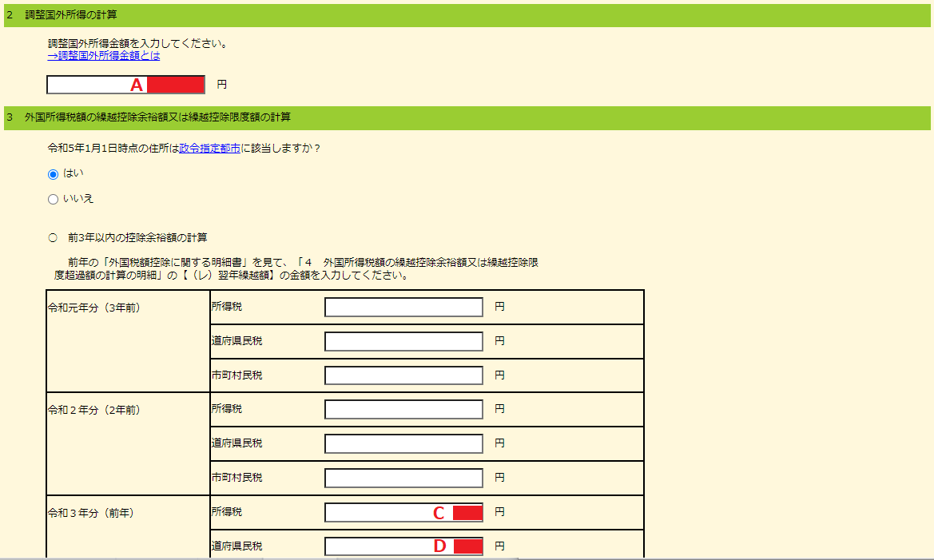
Task: Click 令和元年分 所得税 input field
Action: 403,307
